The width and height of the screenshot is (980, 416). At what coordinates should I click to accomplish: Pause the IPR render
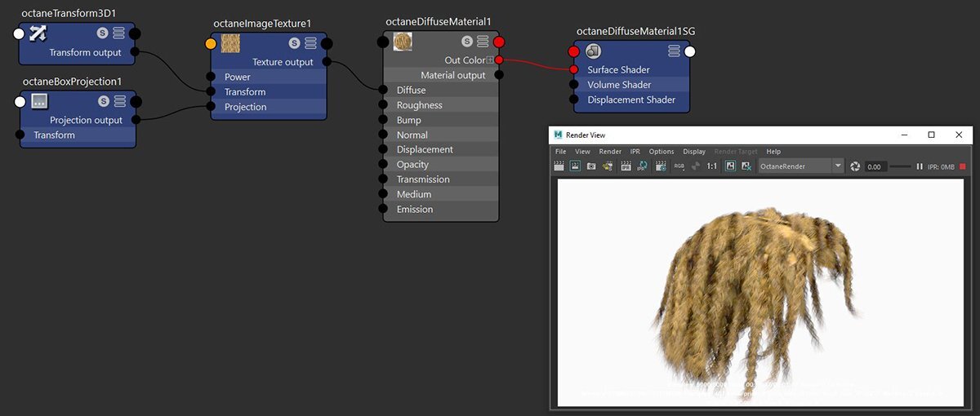coord(920,166)
